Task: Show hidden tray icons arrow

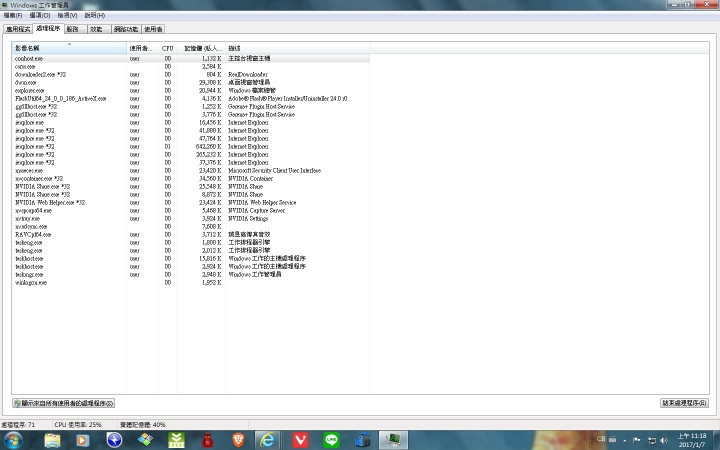Action: coord(624,441)
